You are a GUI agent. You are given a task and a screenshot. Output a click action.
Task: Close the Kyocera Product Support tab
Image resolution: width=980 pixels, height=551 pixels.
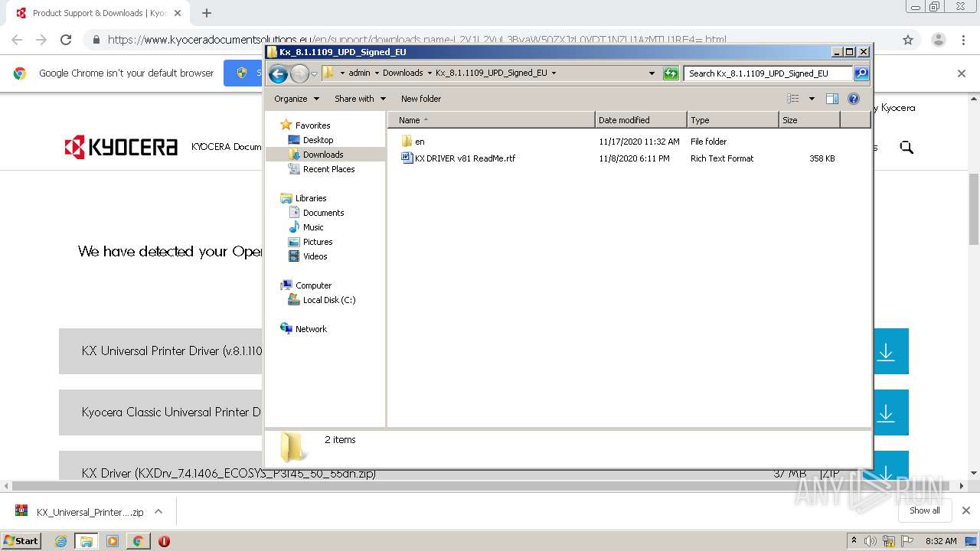[x=178, y=13]
